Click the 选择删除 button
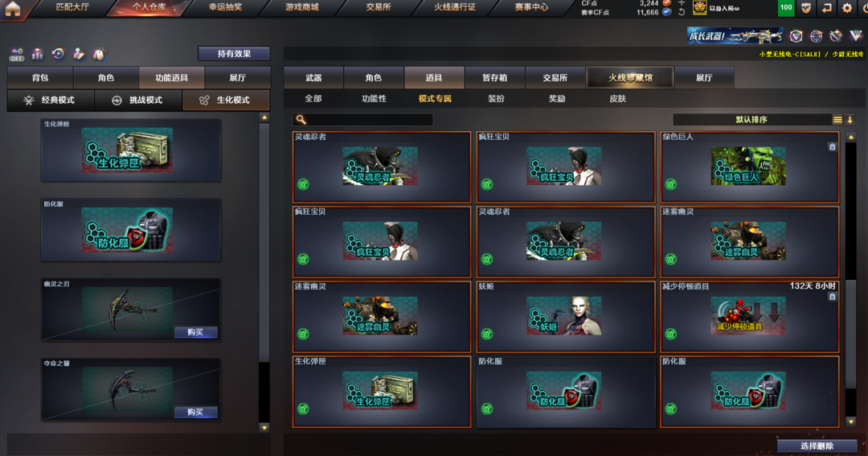This screenshot has width=868, height=456. [x=817, y=446]
